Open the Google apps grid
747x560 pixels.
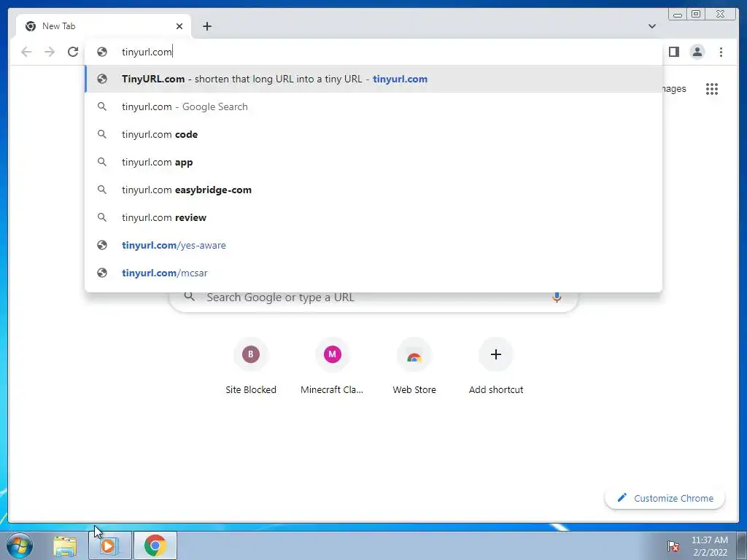pyautogui.click(x=712, y=89)
